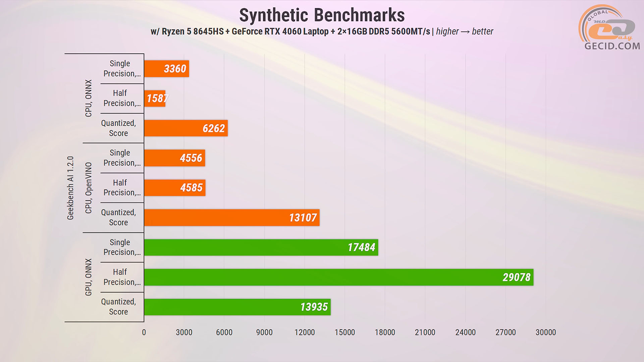Click the 24000 axis tick label

(465, 333)
